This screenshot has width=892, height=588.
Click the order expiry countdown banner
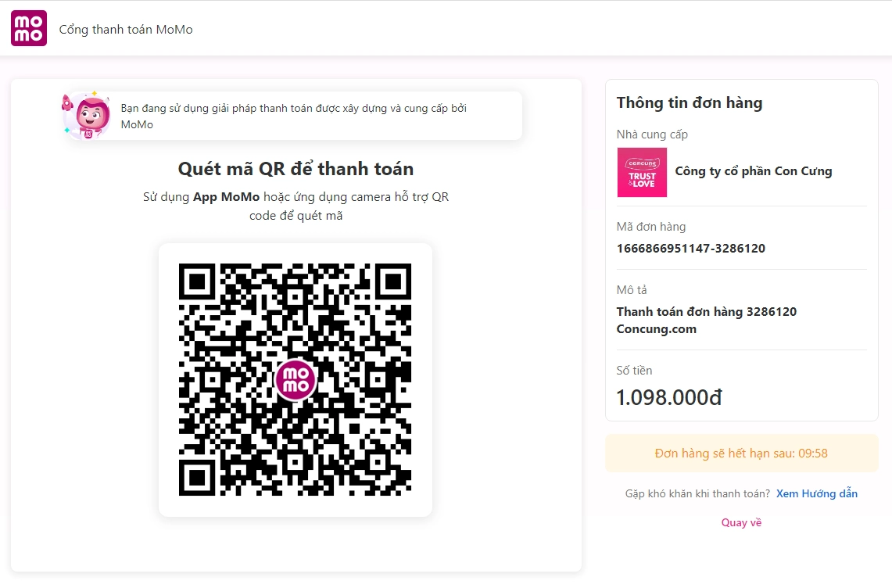(x=741, y=454)
